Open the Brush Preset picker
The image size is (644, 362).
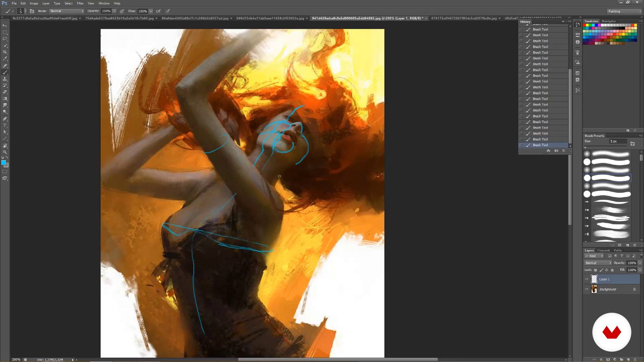click(22, 11)
